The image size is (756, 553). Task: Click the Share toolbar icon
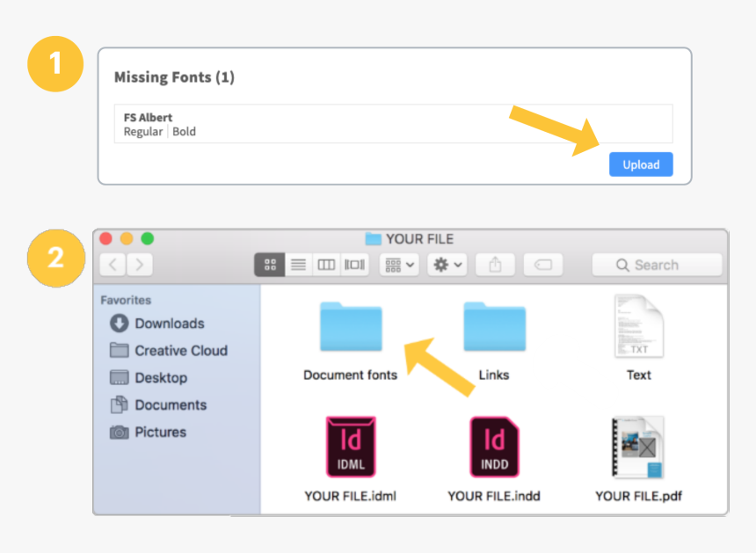tap(495, 265)
